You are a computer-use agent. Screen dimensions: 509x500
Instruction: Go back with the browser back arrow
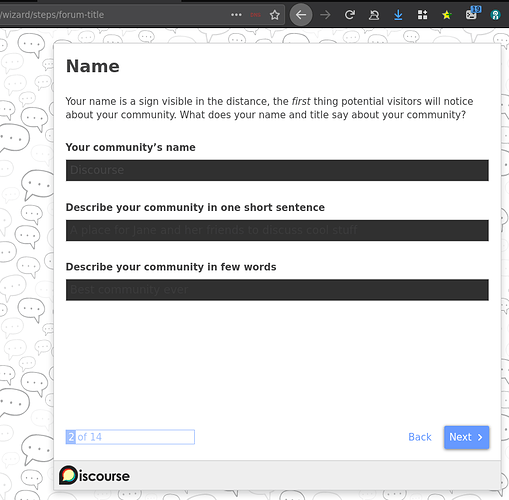pyautogui.click(x=301, y=15)
